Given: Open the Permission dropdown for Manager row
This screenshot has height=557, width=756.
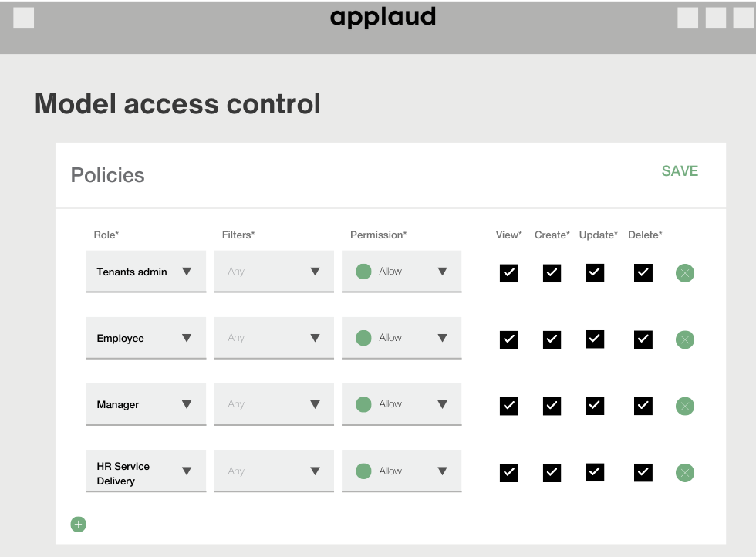Looking at the screenshot, I should (x=402, y=404).
